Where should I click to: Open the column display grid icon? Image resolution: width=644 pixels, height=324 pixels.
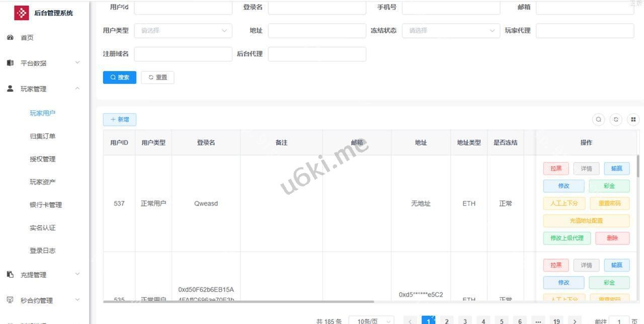point(633,119)
